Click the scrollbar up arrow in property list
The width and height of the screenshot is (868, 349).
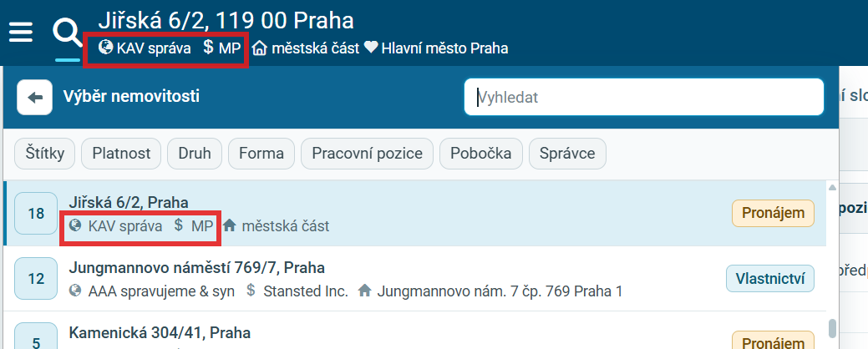832,188
